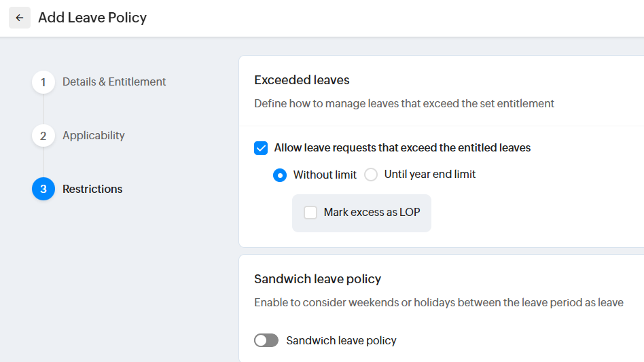
Task: Go to Details & Entitlement step
Action: click(114, 82)
